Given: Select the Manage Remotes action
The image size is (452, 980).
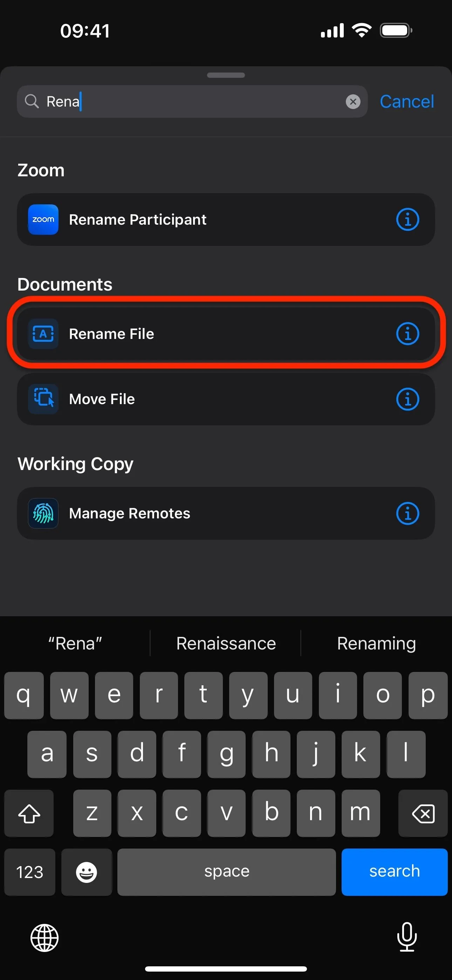Looking at the screenshot, I should [226, 513].
